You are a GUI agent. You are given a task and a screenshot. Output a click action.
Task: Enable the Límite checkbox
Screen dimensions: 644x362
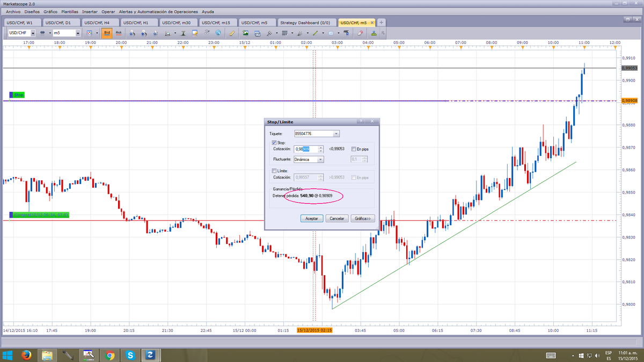click(x=275, y=171)
